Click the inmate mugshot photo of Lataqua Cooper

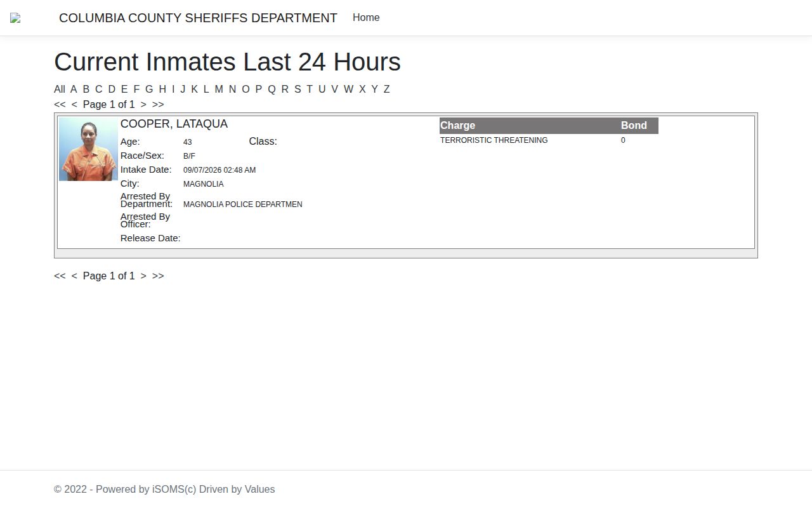pyautogui.click(x=88, y=149)
